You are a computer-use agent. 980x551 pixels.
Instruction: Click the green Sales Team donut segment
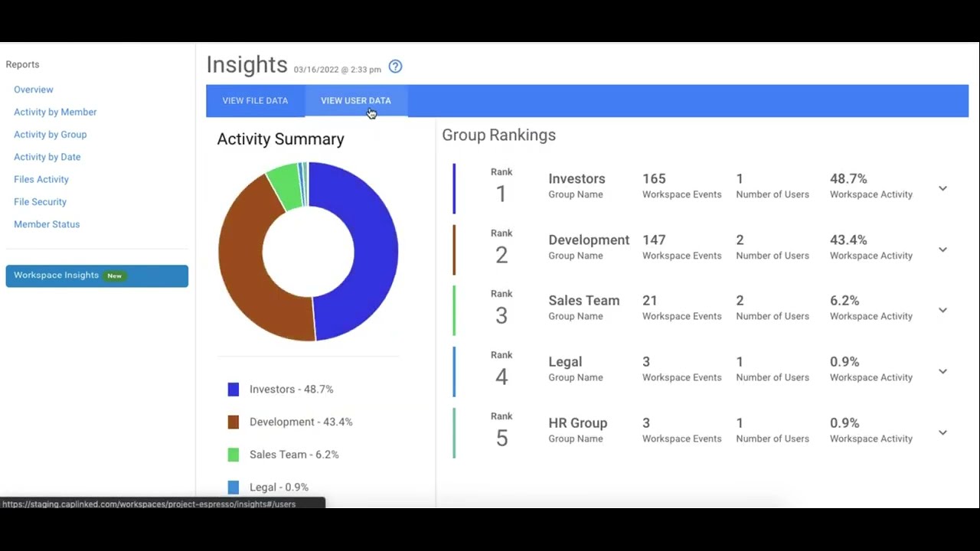286,185
